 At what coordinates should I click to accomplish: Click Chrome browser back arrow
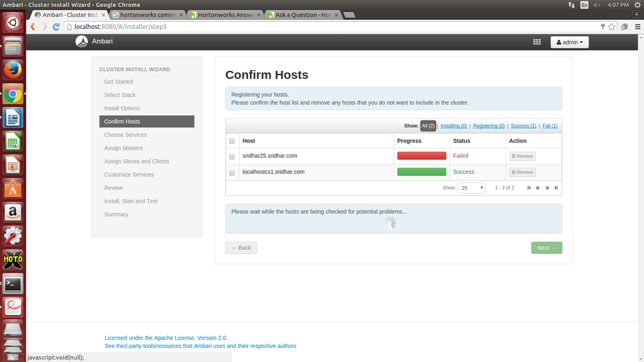[33, 26]
